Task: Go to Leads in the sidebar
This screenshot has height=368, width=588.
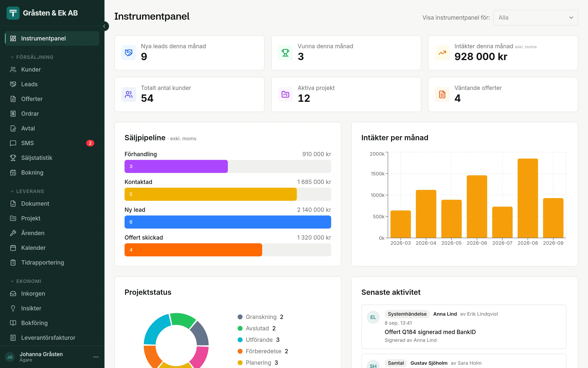Action: point(52,84)
